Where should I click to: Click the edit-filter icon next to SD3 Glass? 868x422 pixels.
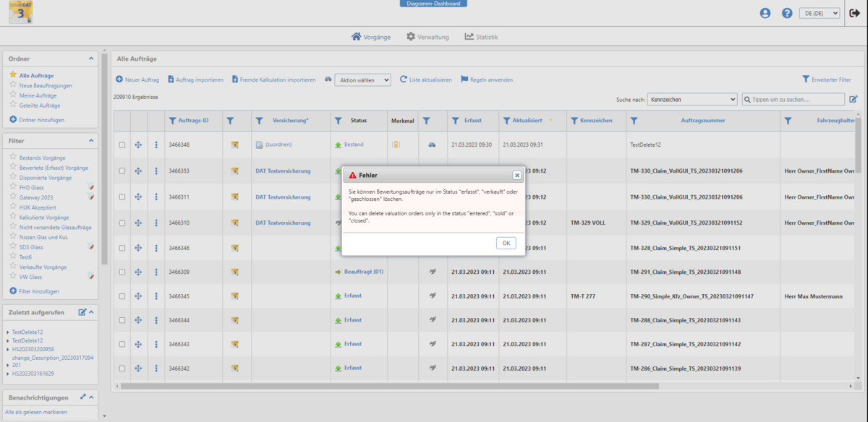(91, 246)
